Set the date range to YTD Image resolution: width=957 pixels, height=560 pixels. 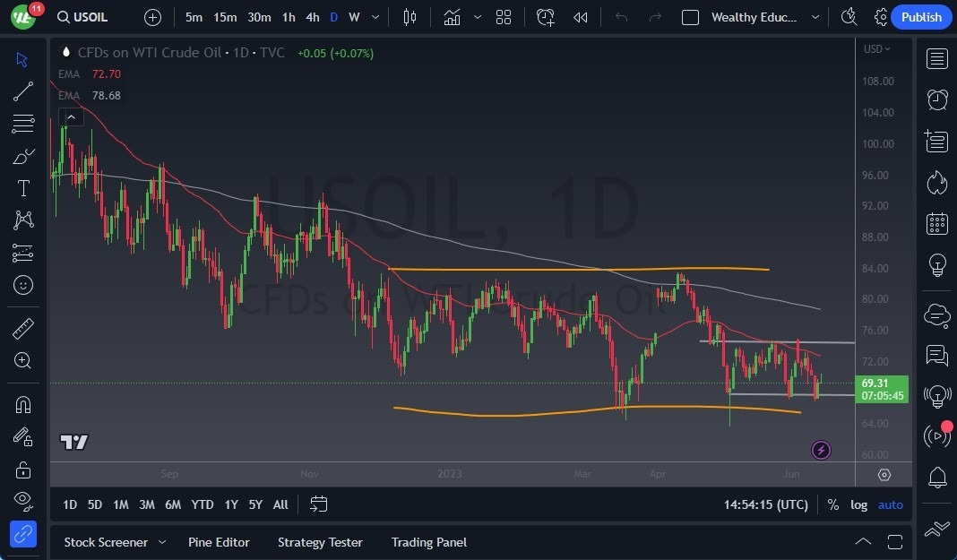[x=202, y=504]
